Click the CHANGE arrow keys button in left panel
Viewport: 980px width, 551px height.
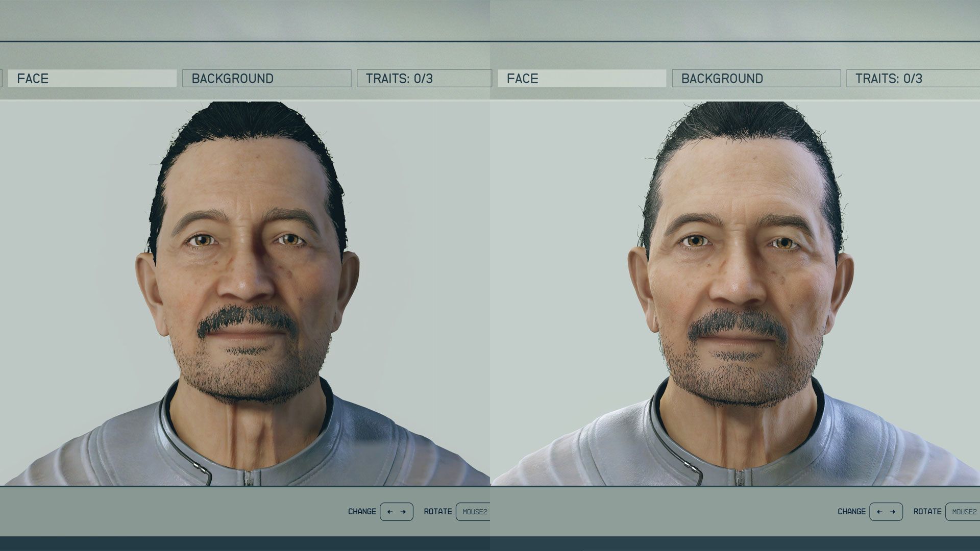coord(397,512)
